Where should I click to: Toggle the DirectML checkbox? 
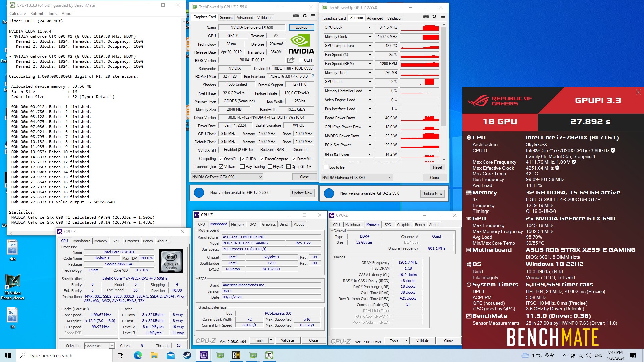coord(294,159)
